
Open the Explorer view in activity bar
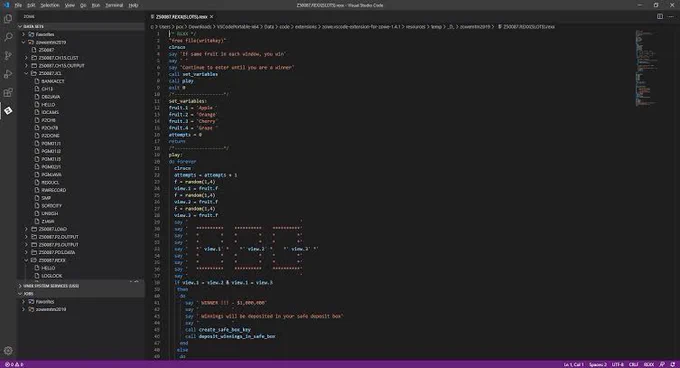(8, 19)
